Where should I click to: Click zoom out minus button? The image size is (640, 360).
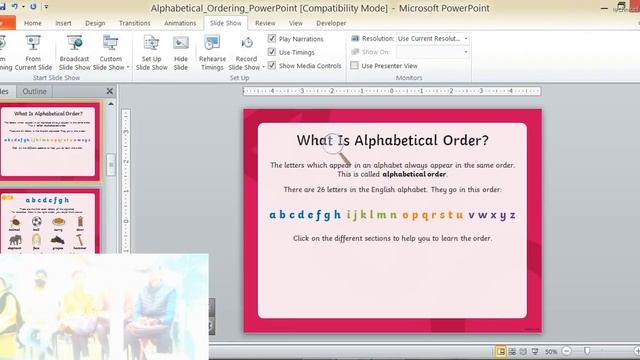(x=566, y=351)
